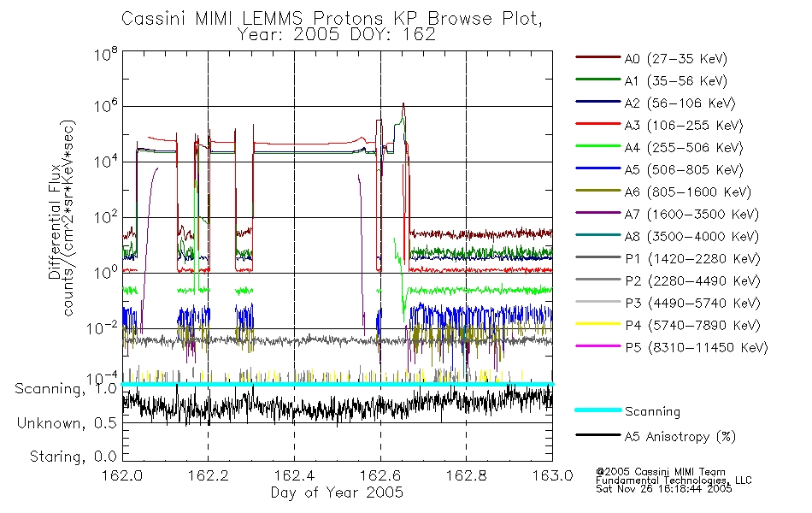Click the "Day of Year 2005" x-axis title

point(337,492)
